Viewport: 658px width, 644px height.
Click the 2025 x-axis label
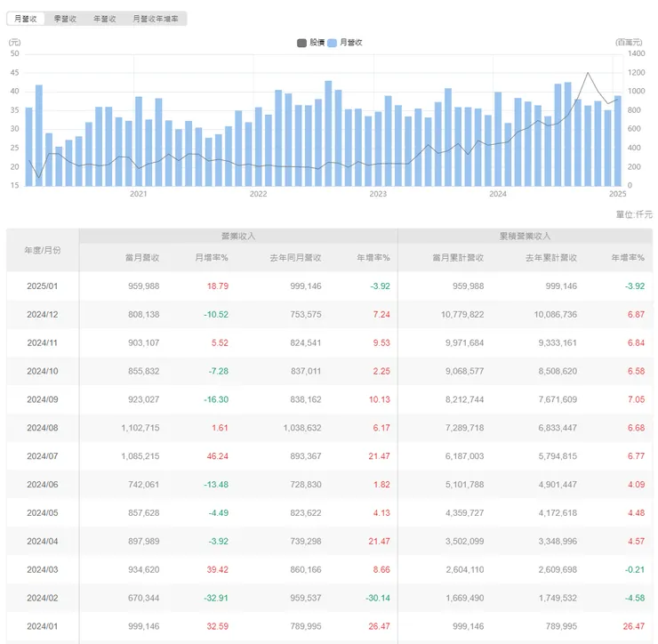[618, 194]
